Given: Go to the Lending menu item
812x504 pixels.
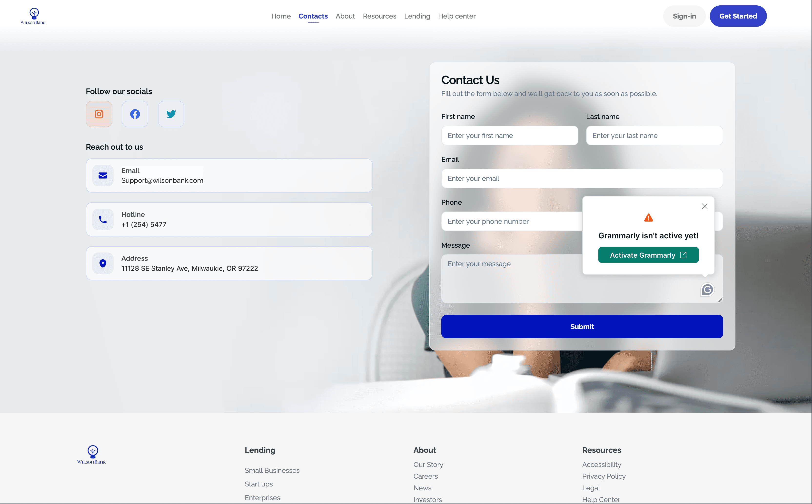Looking at the screenshot, I should point(417,16).
